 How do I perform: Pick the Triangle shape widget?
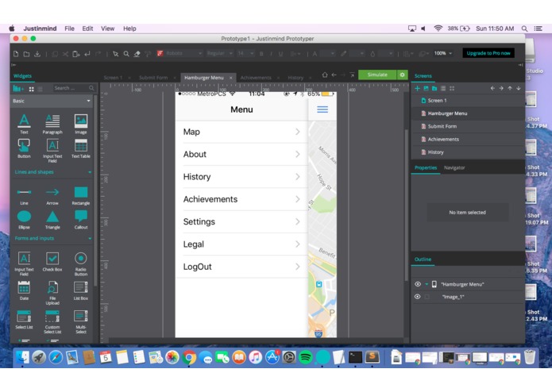pyautogui.click(x=52, y=220)
